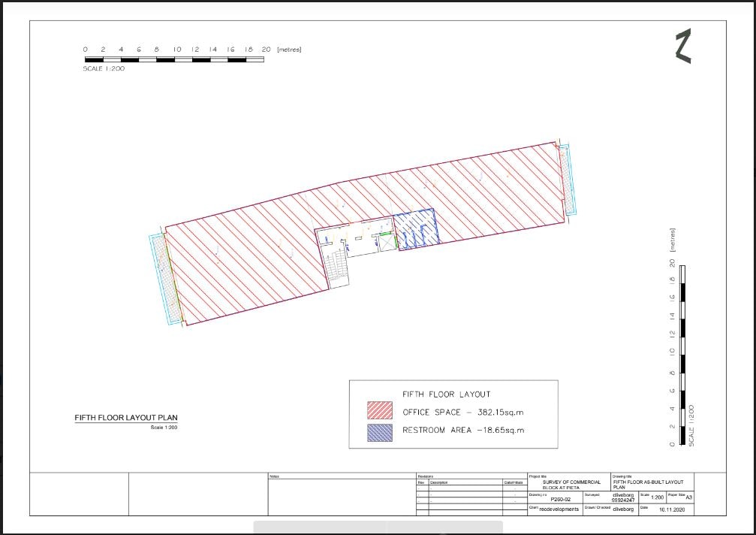756x535 pixels.
Task: Click drawing title 'FIFTH FLOOR AS-BUILT LAYOUT PLAN'
Action: [x=648, y=485]
